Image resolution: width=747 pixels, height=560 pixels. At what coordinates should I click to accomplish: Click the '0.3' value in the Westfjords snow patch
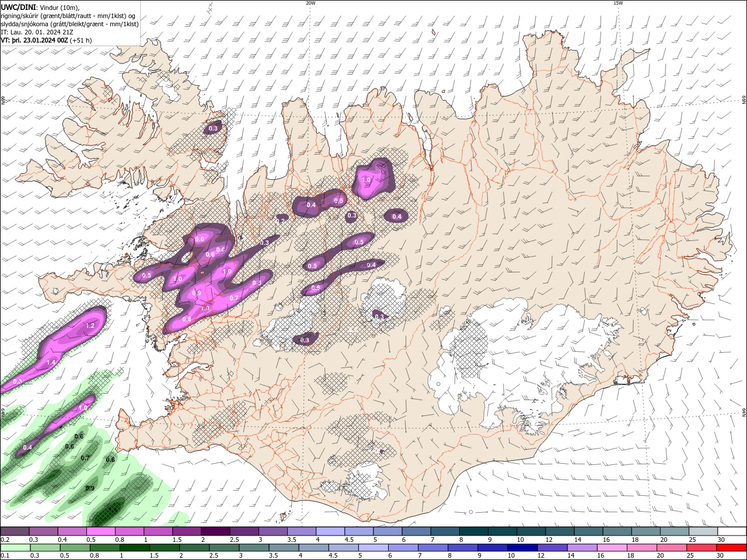click(x=213, y=128)
